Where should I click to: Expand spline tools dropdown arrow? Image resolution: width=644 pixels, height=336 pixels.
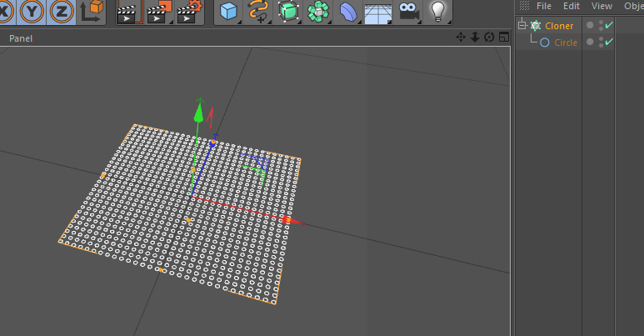(x=269, y=22)
